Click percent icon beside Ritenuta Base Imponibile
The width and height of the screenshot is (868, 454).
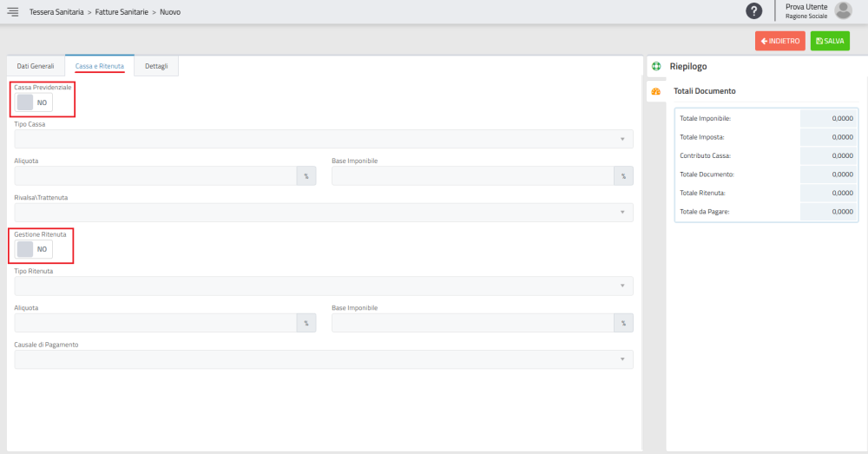(623, 323)
